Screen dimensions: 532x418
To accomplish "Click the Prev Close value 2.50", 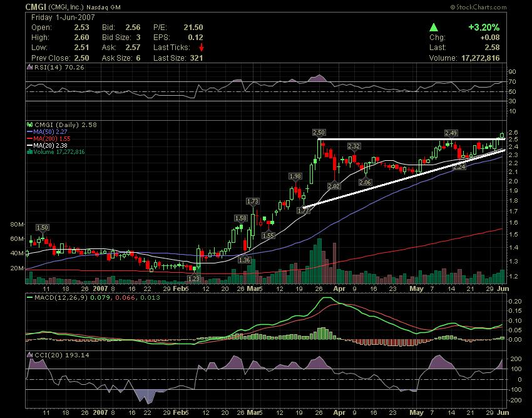I will [x=81, y=58].
